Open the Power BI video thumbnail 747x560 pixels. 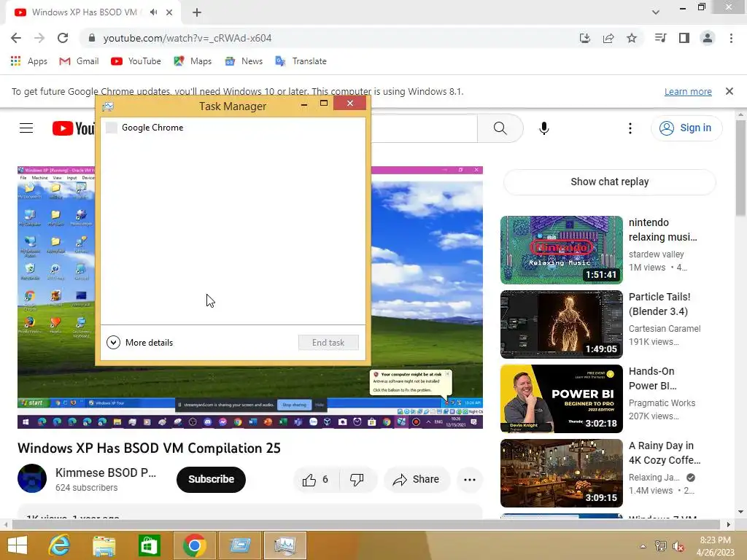tap(561, 399)
